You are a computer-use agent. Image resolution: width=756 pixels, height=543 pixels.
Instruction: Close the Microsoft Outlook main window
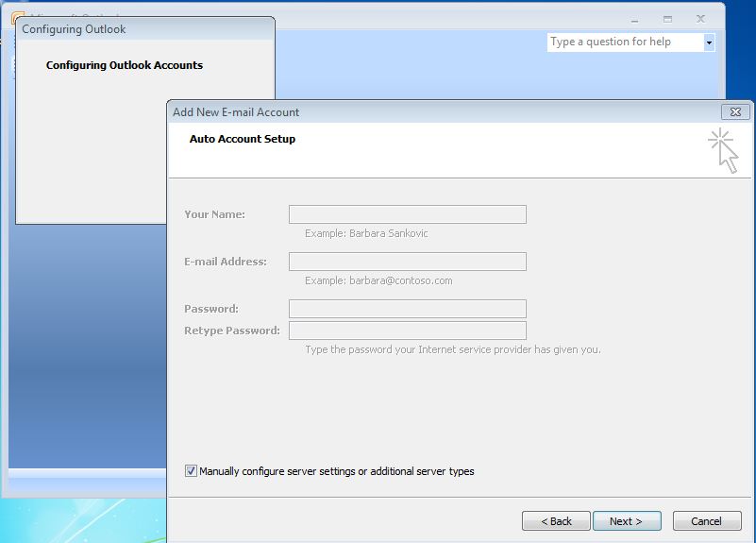(x=700, y=19)
